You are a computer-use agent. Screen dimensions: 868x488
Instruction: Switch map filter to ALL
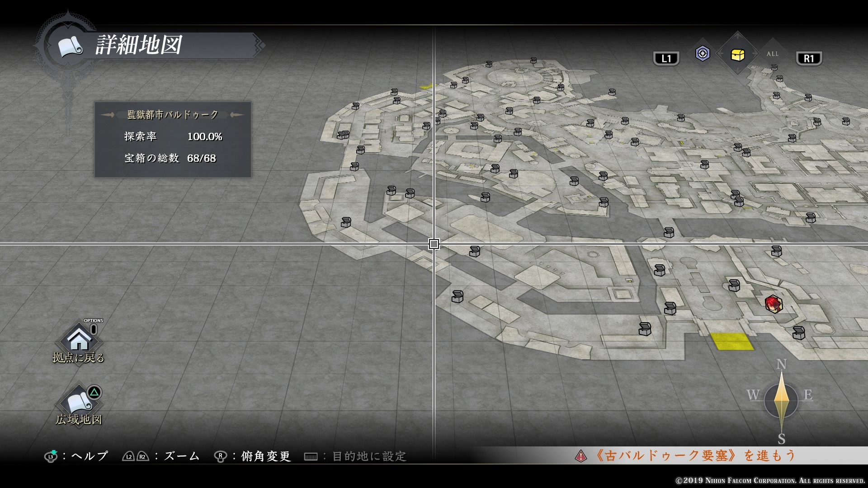point(772,54)
